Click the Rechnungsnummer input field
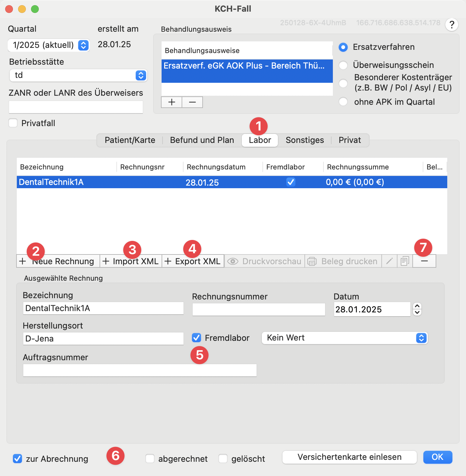Screen dimensions: 466x476 click(x=259, y=309)
